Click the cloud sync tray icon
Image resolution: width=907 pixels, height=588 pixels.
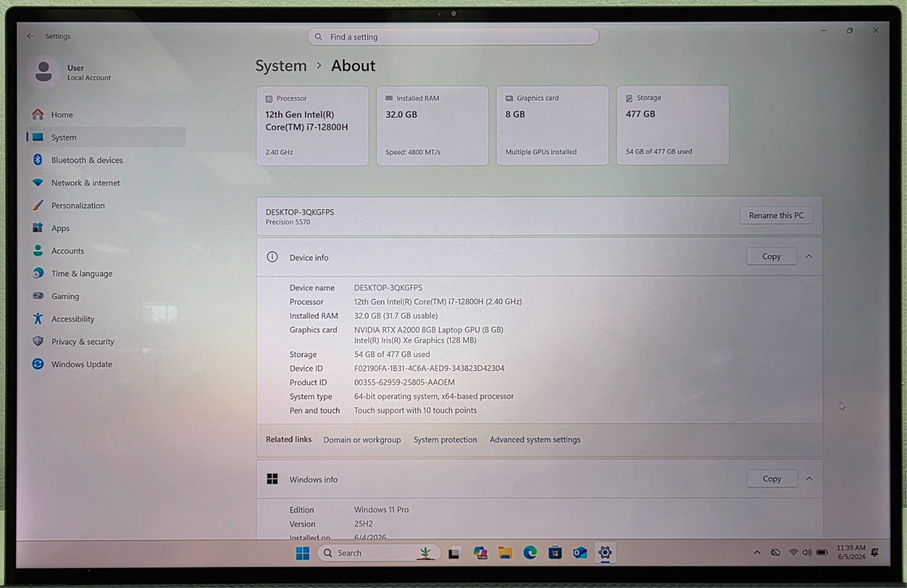[775, 552]
